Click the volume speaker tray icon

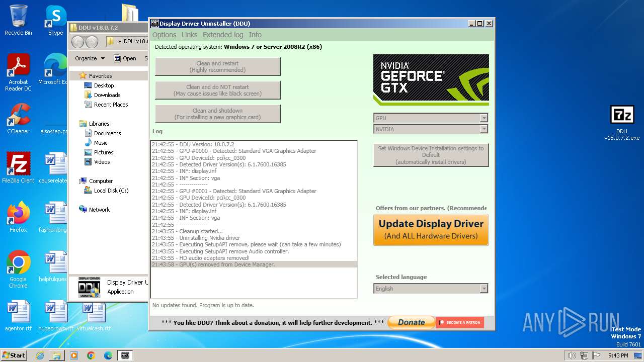(572, 355)
